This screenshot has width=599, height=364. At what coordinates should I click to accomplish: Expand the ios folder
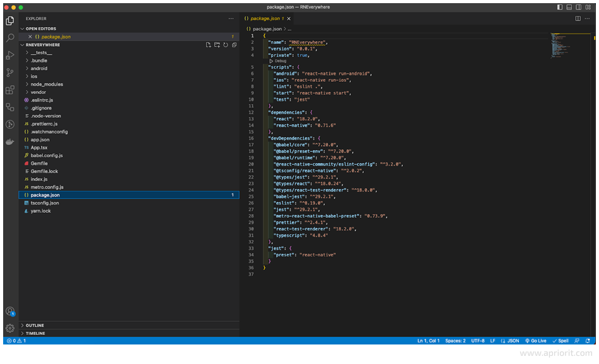coord(129,76)
